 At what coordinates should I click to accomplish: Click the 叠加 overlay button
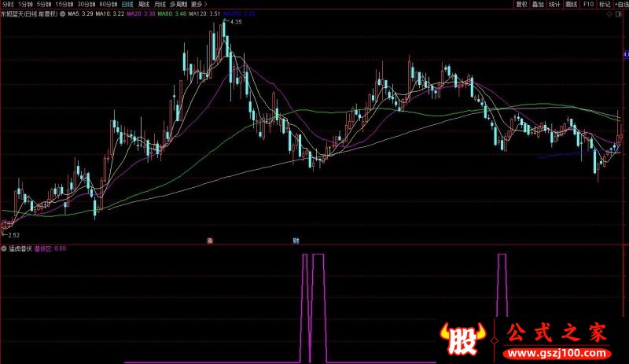[538, 5]
